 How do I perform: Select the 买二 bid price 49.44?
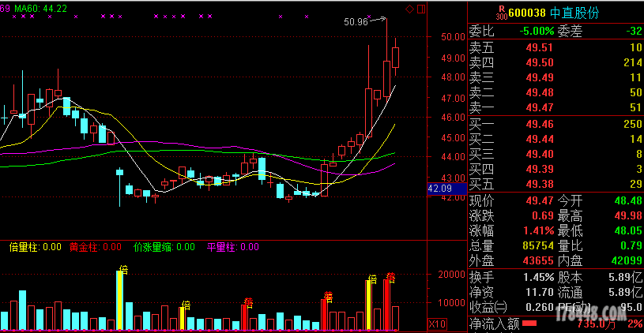pos(540,140)
